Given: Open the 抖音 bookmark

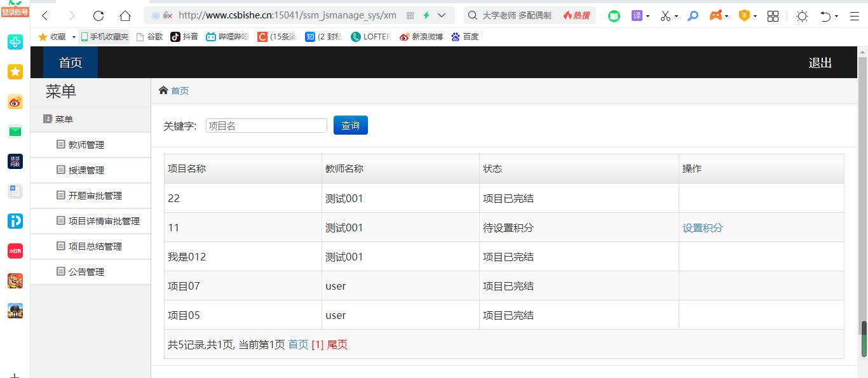Looking at the screenshot, I should (184, 37).
